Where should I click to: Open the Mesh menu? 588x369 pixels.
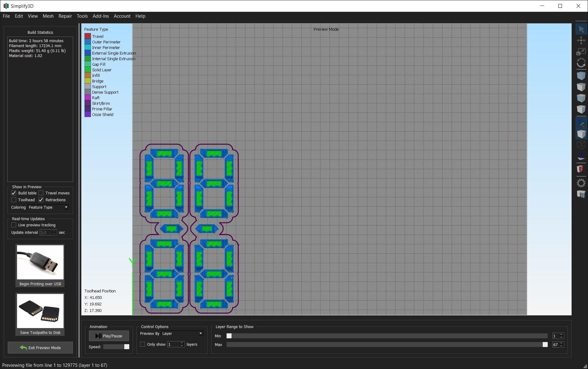[48, 16]
